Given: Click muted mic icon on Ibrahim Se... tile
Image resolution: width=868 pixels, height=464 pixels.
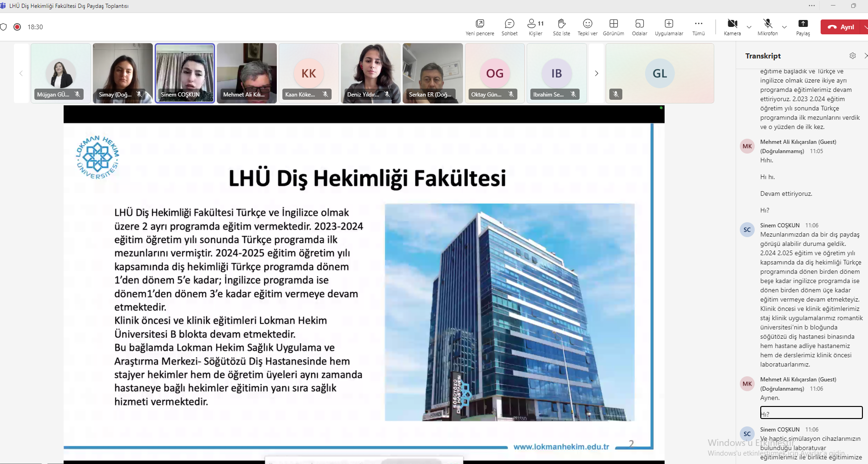Looking at the screenshot, I should [x=574, y=94].
